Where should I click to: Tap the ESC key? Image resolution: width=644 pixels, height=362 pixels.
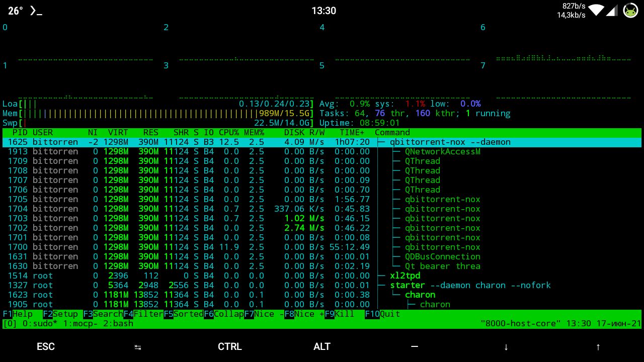click(x=46, y=347)
